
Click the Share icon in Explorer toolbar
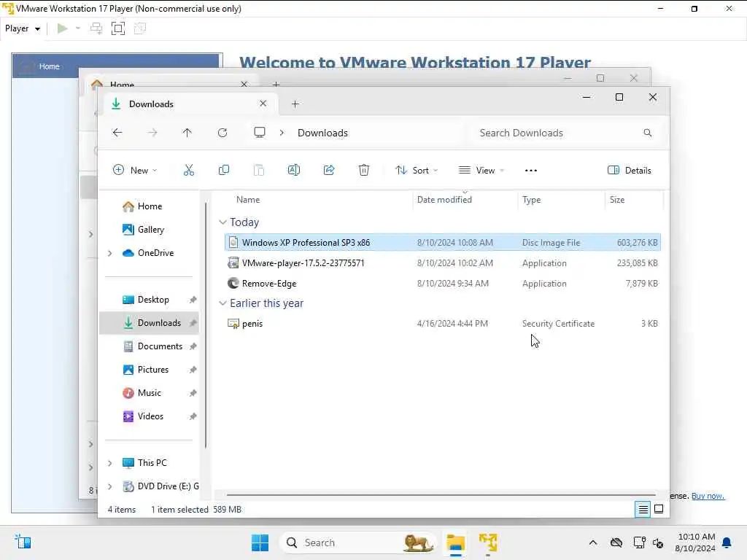[x=329, y=170]
